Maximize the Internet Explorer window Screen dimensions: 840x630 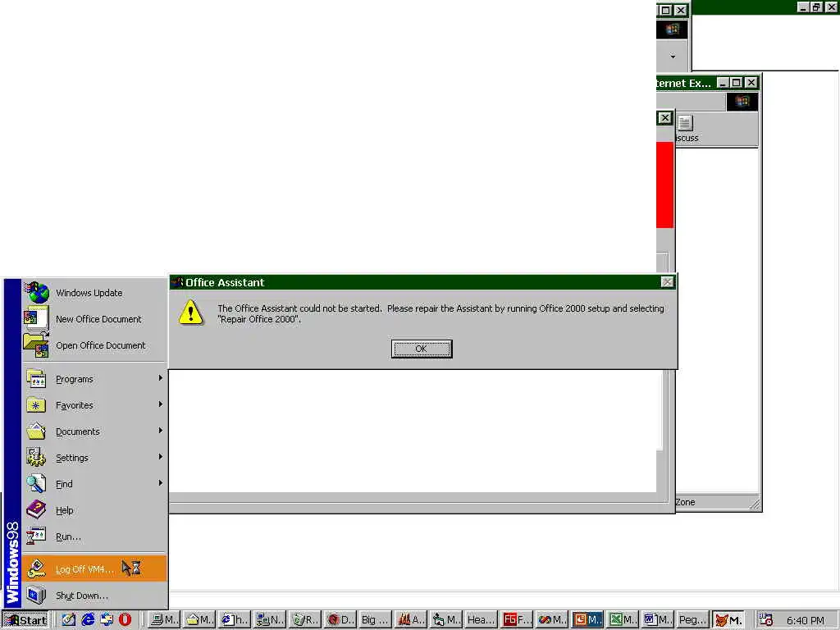pos(736,83)
